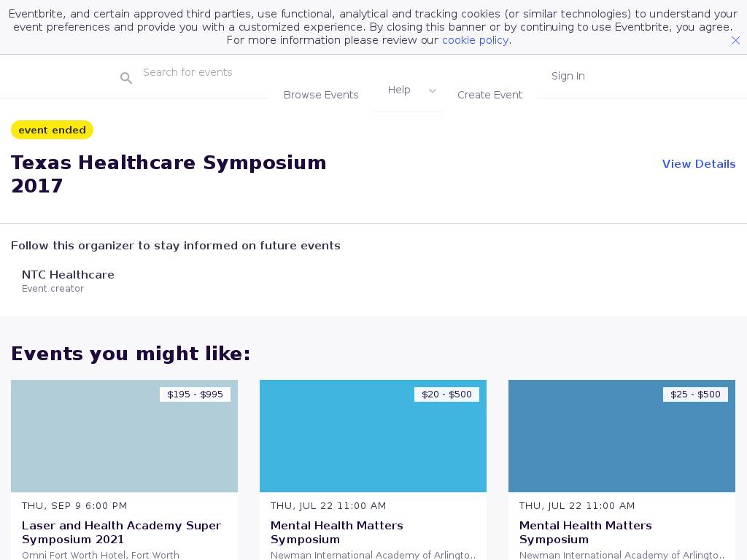
Task: Click Laser and Health Academy Super Symposium 2021 title
Action: click(121, 532)
